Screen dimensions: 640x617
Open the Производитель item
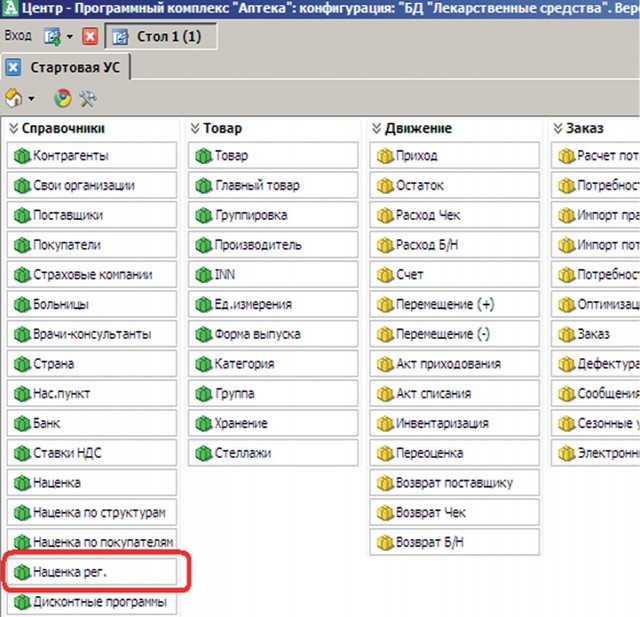pyautogui.click(x=273, y=245)
